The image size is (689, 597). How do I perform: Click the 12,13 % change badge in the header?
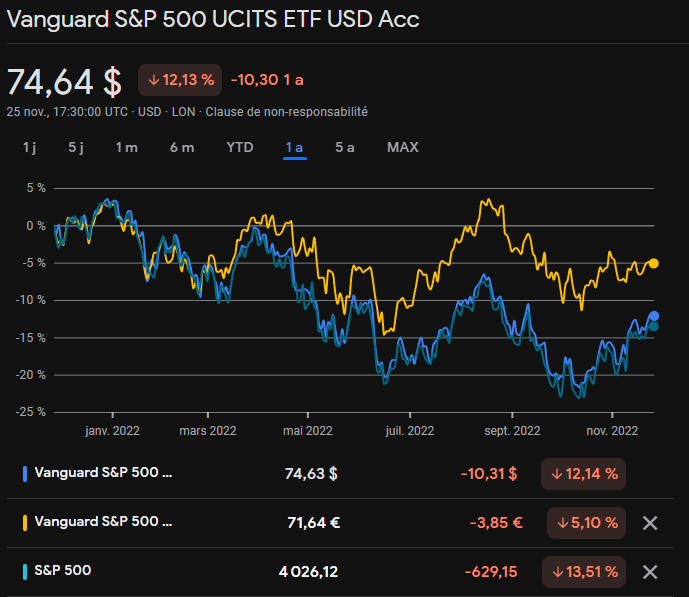pos(180,80)
